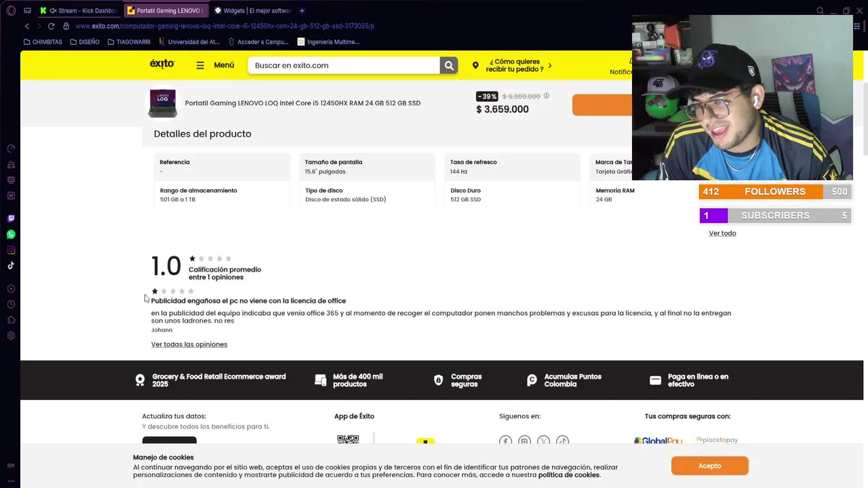The image size is (868, 488).
Task: Open the TIAGOWARRI bookmarks folder
Action: [129, 42]
